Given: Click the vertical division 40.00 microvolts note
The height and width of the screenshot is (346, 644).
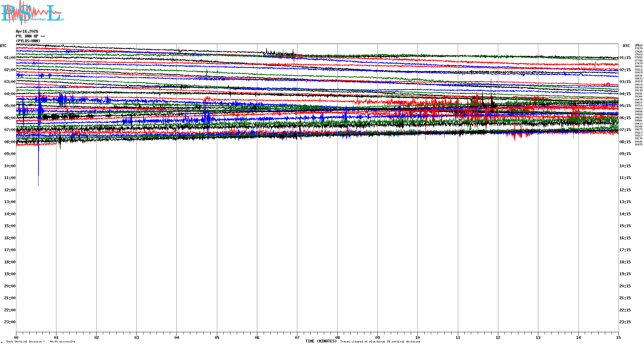Looking at the screenshot, I should click(x=41, y=342).
